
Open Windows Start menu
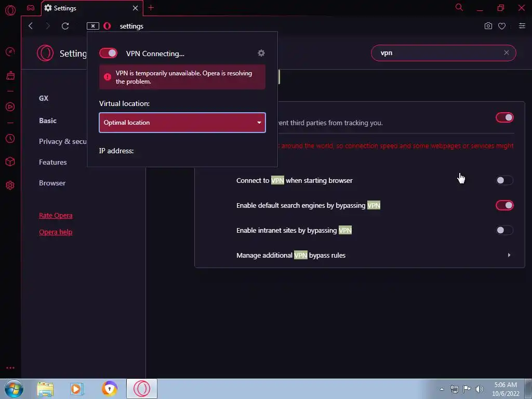[x=14, y=389]
